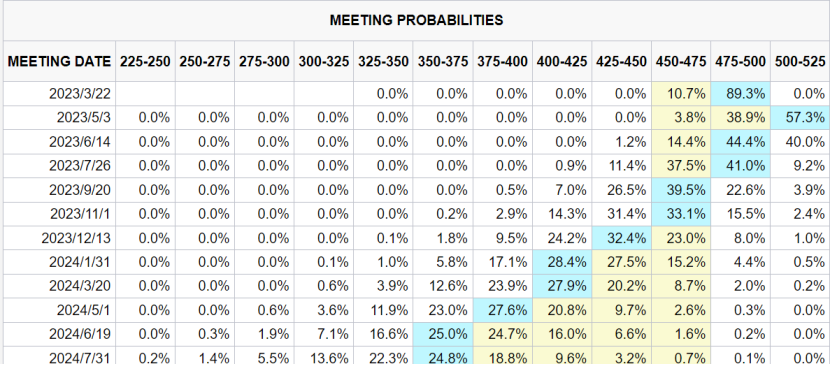Screen dimensions: 830x365
Task: Click the 2023/12/13 meeting date
Action: point(76,238)
